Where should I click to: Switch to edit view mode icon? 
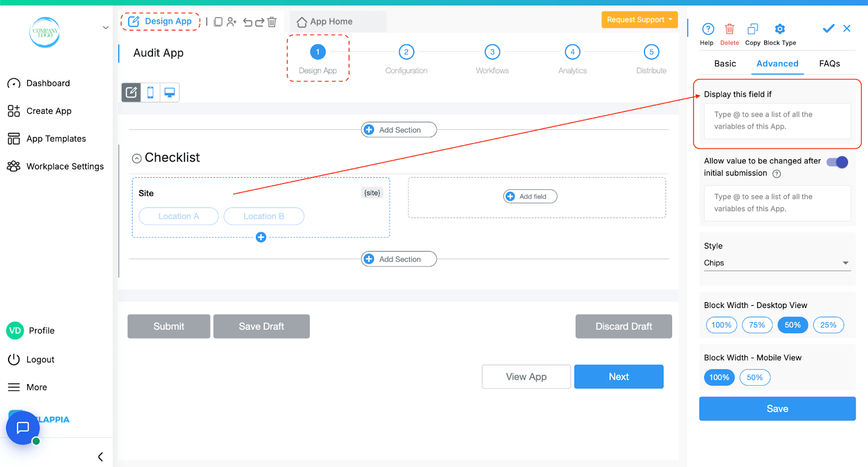(x=131, y=93)
